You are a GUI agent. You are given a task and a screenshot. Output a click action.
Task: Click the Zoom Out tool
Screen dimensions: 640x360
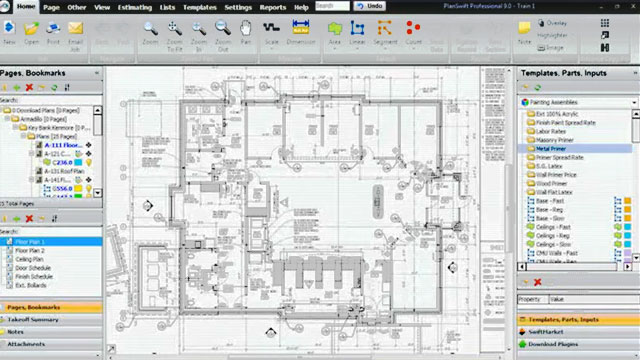(x=223, y=36)
